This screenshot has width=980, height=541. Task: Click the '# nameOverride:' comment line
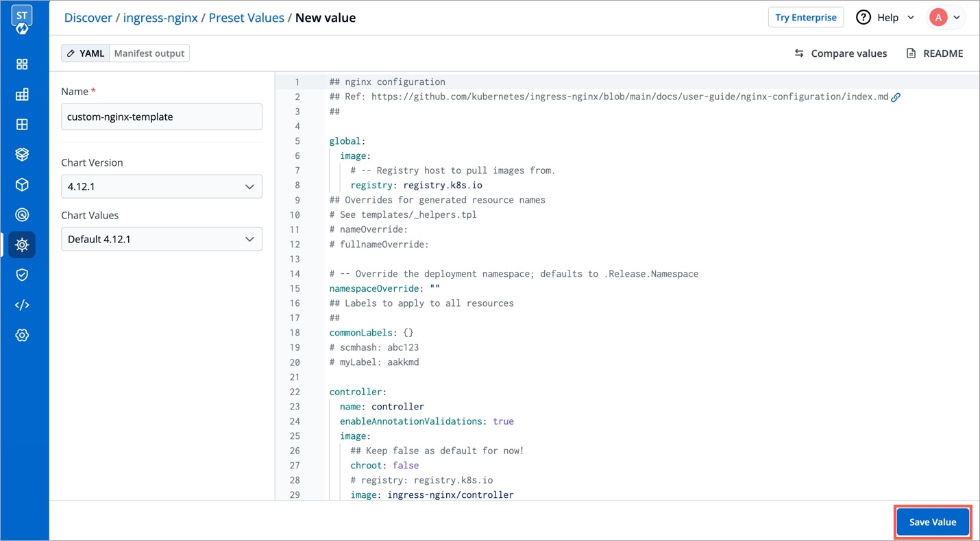[369, 229]
